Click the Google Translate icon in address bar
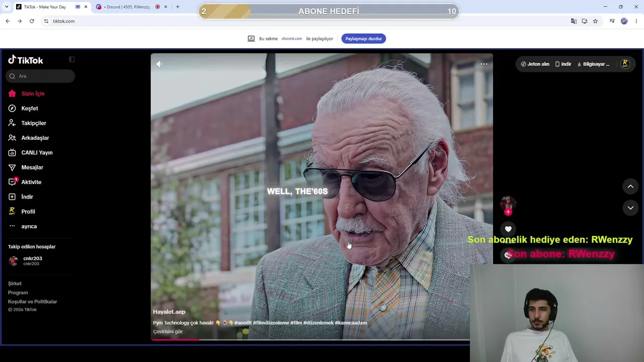This screenshot has height=362, width=644. [574, 21]
